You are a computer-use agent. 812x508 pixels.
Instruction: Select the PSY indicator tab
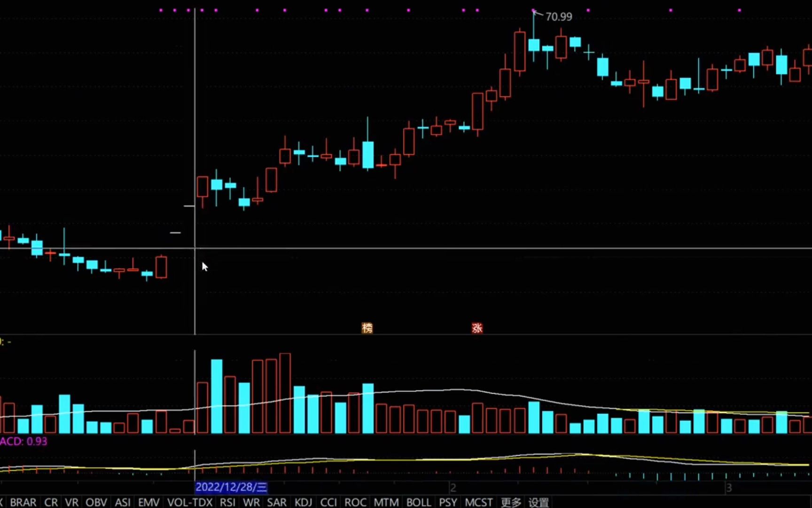(x=448, y=502)
